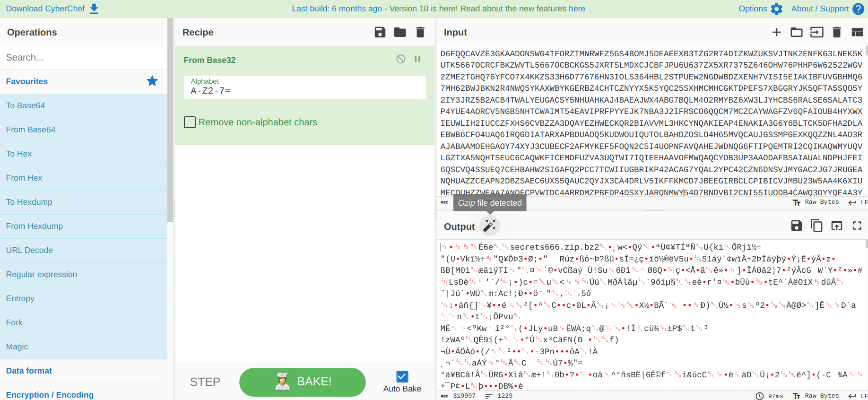Load a recipe using the folder icon
Image resolution: width=868 pixels, height=400 pixels.
(x=400, y=32)
